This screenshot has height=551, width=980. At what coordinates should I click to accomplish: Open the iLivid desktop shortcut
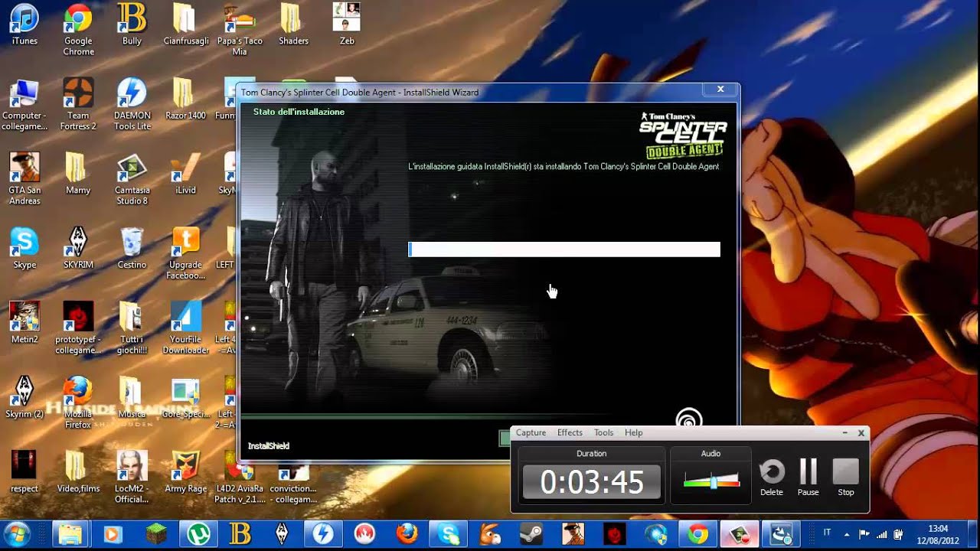pyautogui.click(x=185, y=173)
